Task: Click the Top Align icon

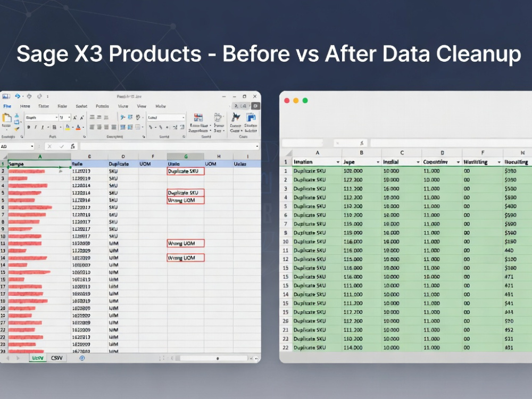Action: pyautogui.click(x=92, y=117)
